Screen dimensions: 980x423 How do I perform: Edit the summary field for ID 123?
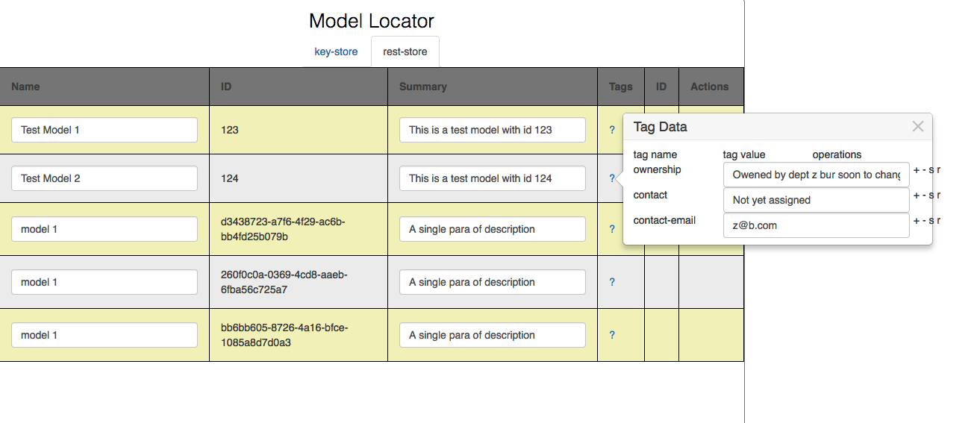pyautogui.click(x=492, y=130)
